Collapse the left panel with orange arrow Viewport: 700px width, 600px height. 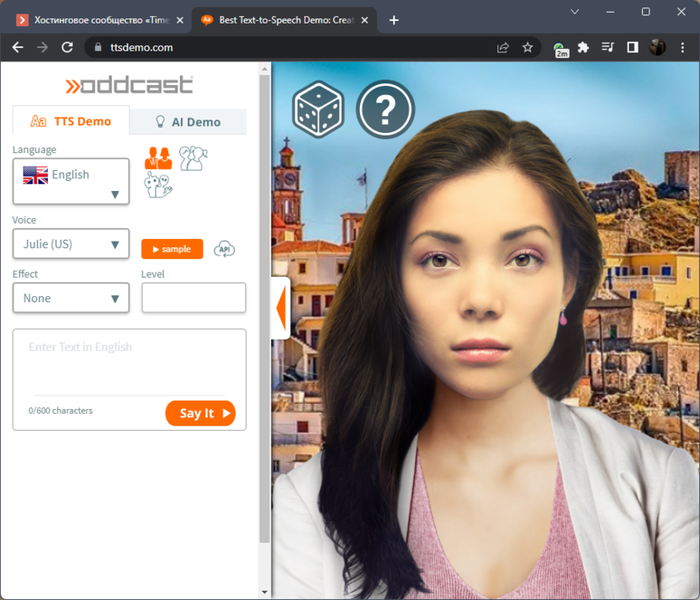tap(281, 308)
